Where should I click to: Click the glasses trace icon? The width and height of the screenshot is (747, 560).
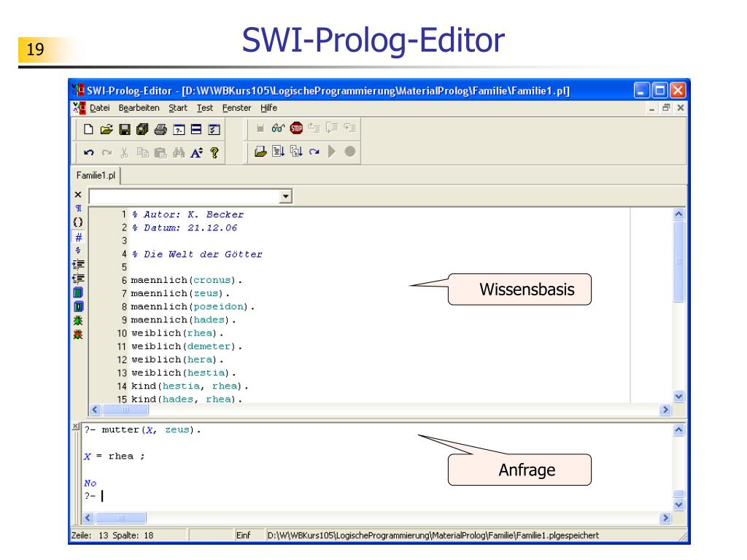(x=278, y=128)
